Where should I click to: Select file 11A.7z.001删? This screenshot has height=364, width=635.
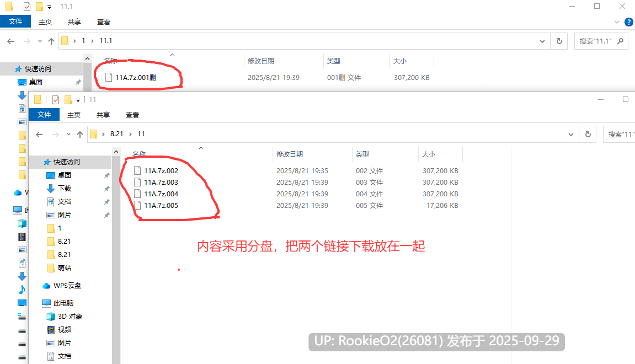[x=136, y=77]
